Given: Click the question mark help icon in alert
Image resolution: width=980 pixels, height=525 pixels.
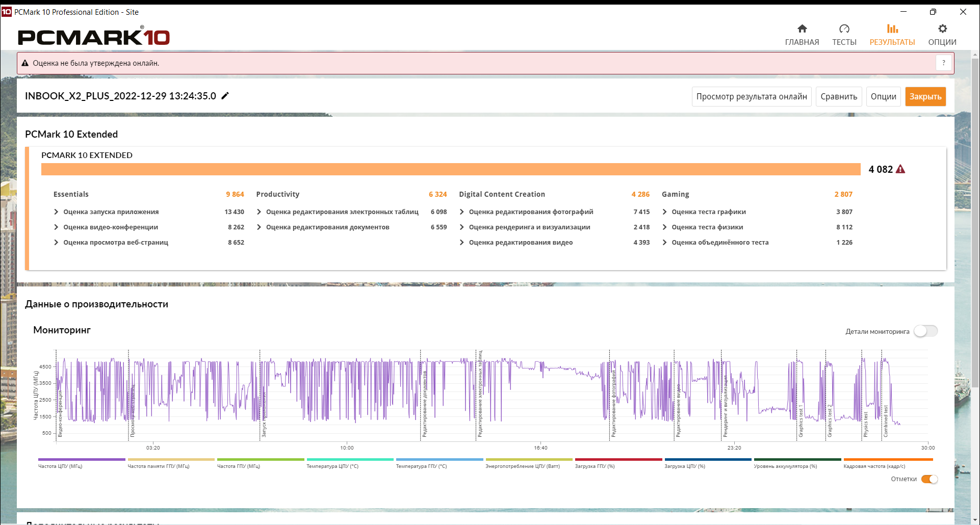Looking at the screenshot, I should [944, 63].
